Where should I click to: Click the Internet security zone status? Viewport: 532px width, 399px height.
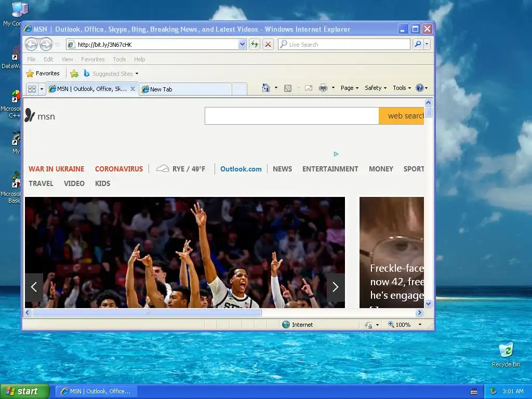click(x=298, y=325)
